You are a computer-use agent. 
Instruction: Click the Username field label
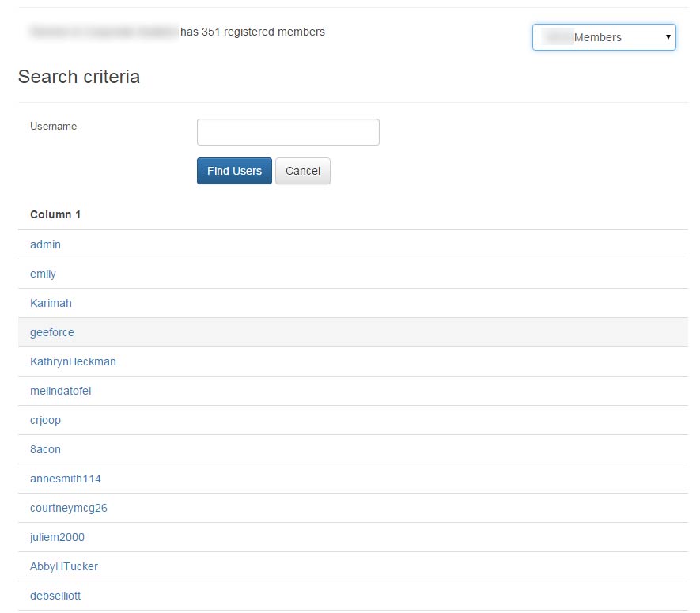(53, 127)
